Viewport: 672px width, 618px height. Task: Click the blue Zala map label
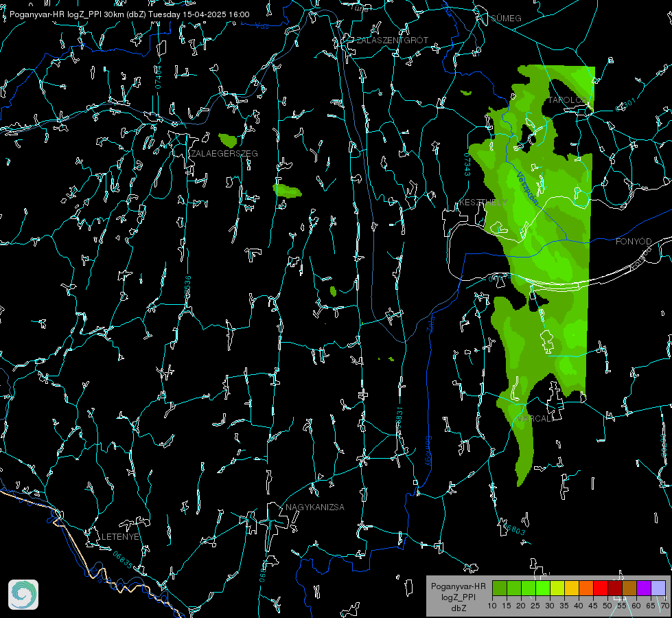point(430,323)
